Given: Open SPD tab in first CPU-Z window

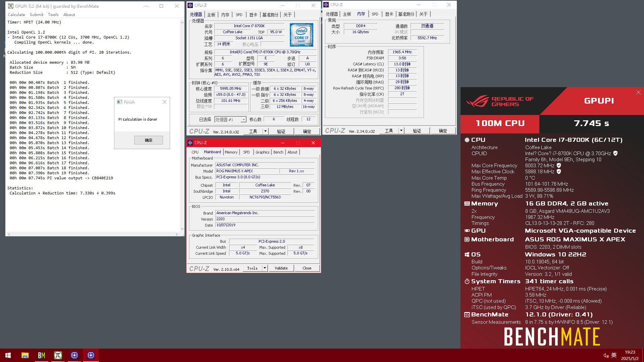Looking at the screenshot, I should point(239,15).
